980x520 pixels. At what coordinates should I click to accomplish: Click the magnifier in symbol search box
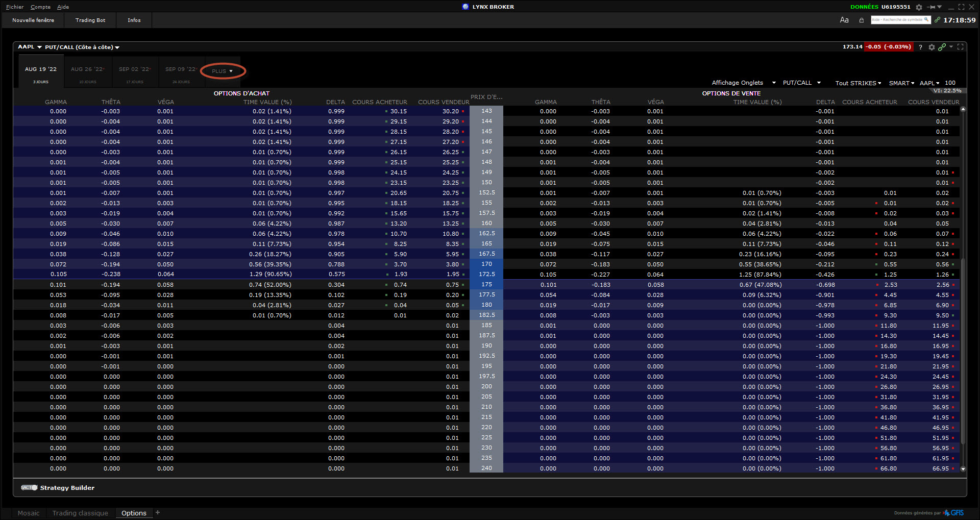[x=926, y=20]
